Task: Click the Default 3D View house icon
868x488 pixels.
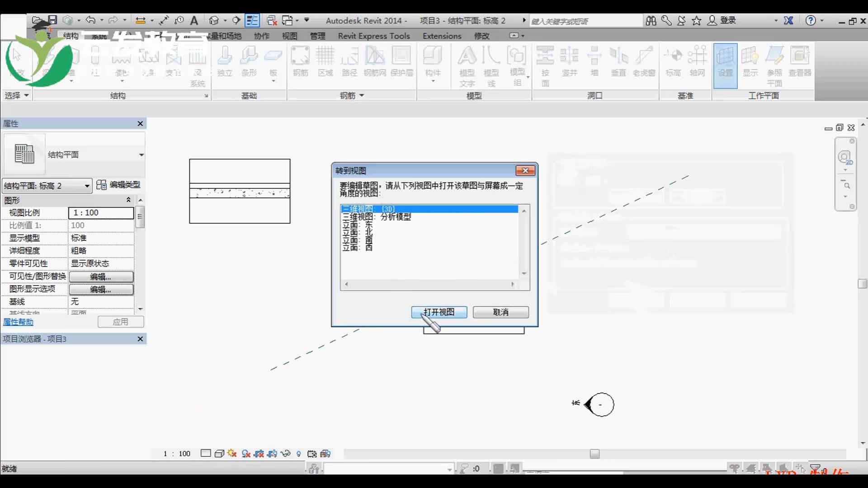Action: 214,20
